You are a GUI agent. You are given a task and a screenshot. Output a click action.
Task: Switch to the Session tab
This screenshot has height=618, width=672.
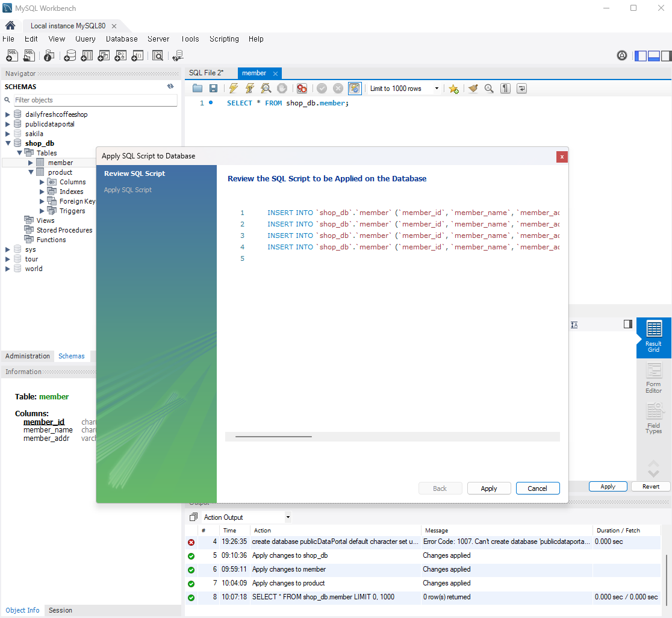[x=60, y=610]
